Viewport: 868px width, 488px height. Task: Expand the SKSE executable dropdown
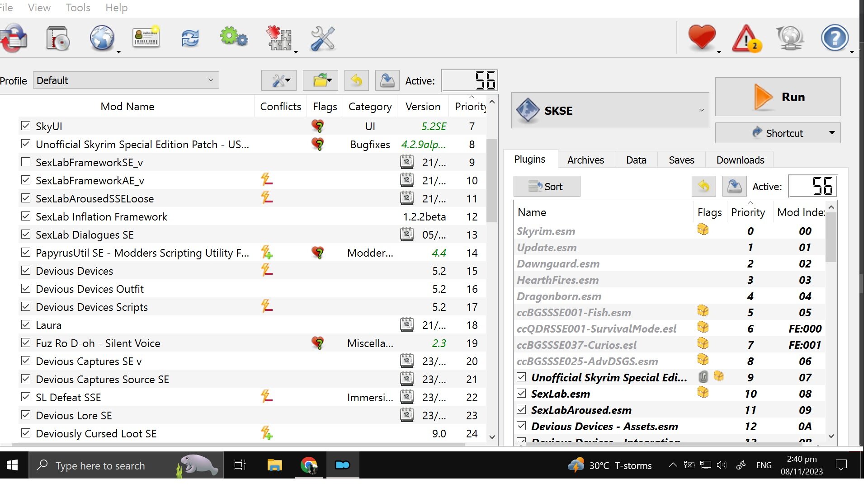[x=610, y=110]
